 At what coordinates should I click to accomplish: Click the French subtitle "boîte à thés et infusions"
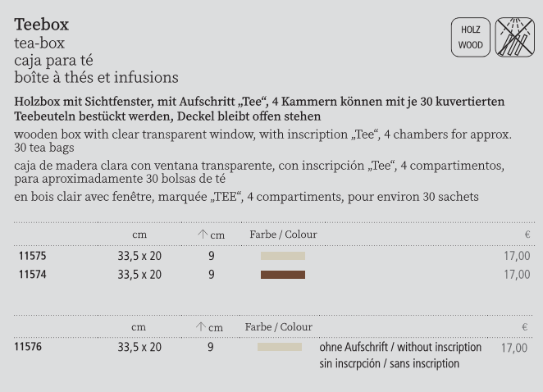[96, 78]
